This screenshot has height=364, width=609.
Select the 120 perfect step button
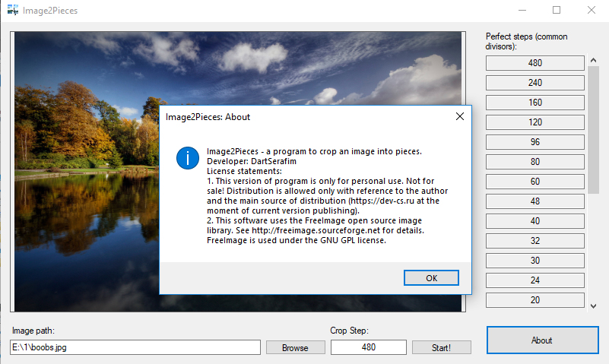(534, 122)
